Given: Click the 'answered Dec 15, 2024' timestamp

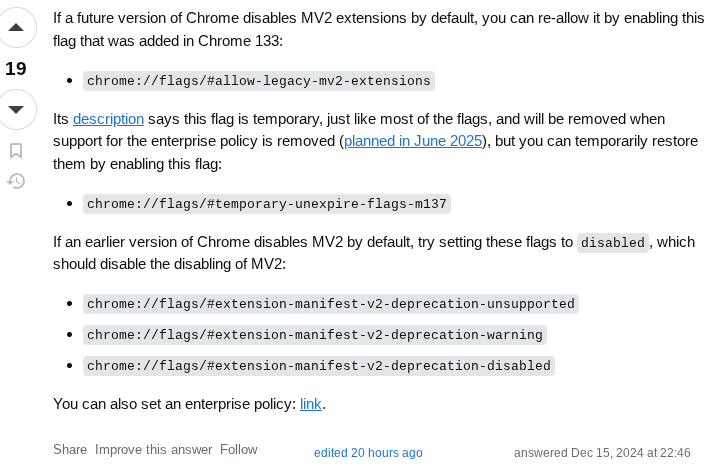Looking at the screenshot, I should click(x=602, y=453).
